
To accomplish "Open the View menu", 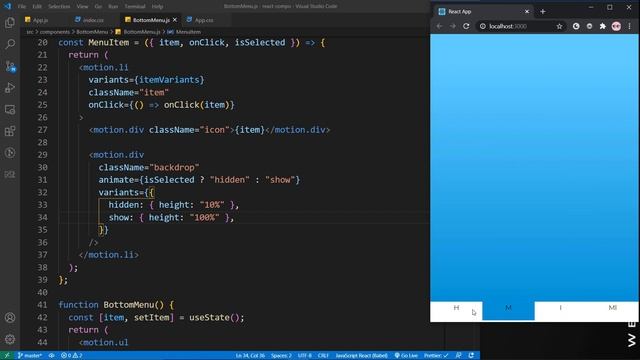I will [x=82, y=7].
